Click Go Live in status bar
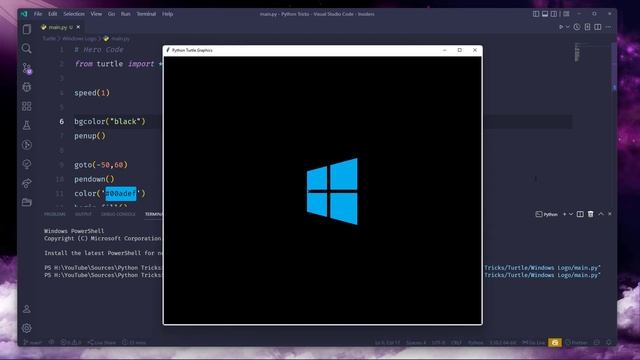 coord(533,342)
